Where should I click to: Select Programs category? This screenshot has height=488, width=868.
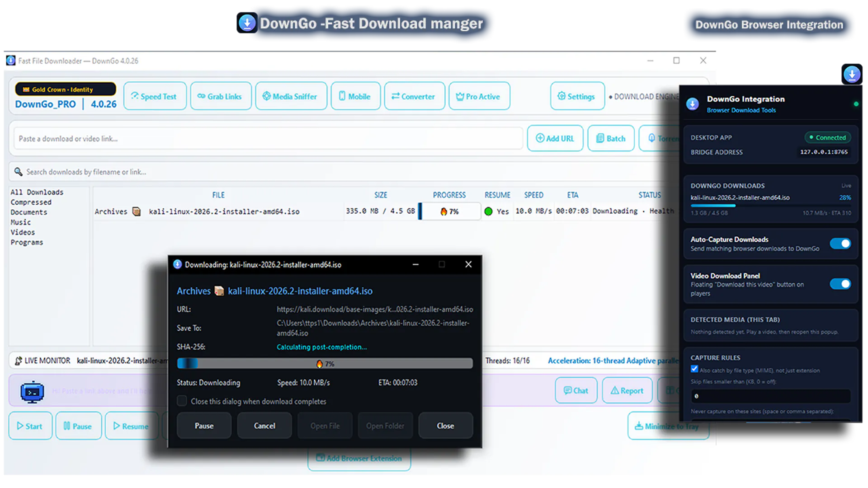27,242
